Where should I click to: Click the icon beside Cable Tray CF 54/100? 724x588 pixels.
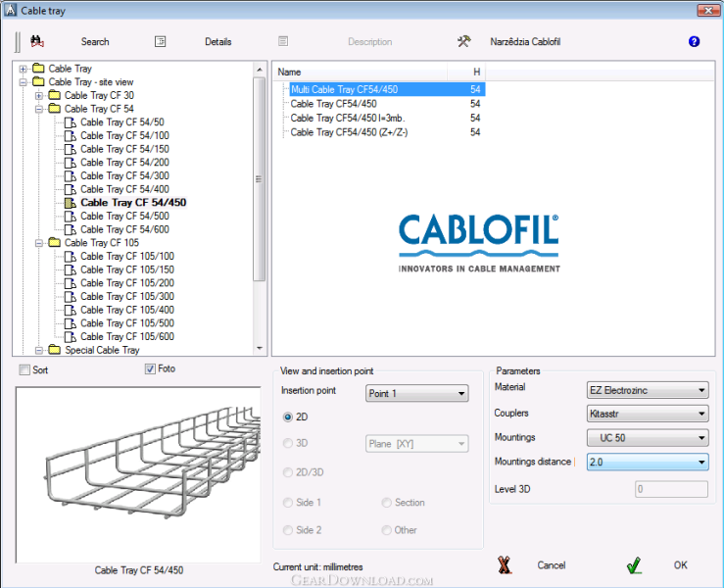click(x=71, y=136)
